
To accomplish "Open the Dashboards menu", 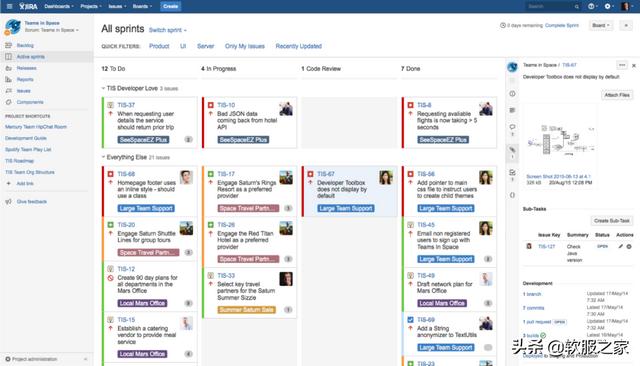I will tap(59, 6).
